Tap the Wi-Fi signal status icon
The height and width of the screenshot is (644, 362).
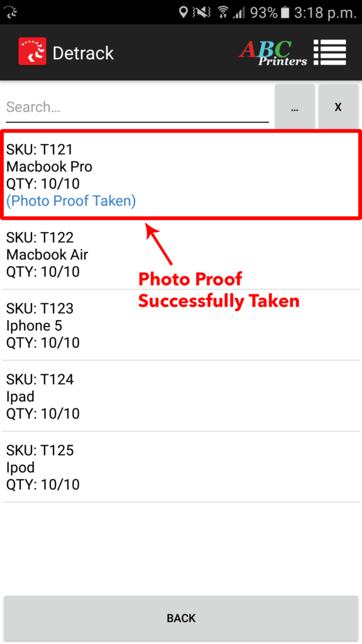223,13
